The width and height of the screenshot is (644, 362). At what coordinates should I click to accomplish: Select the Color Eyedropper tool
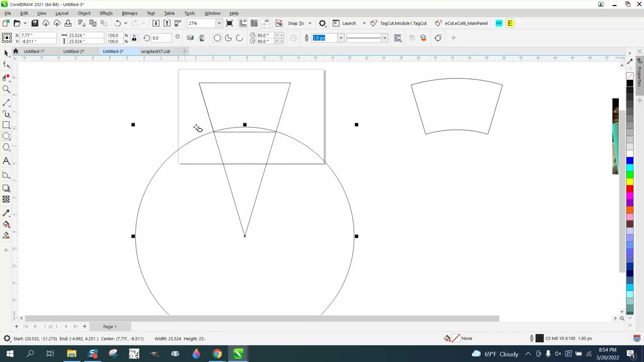pyautogui.click(x=6, y=213)
